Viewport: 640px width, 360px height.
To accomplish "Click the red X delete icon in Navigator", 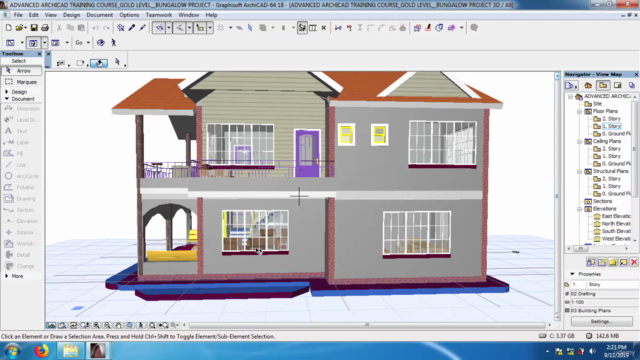I will click(634, 262).
